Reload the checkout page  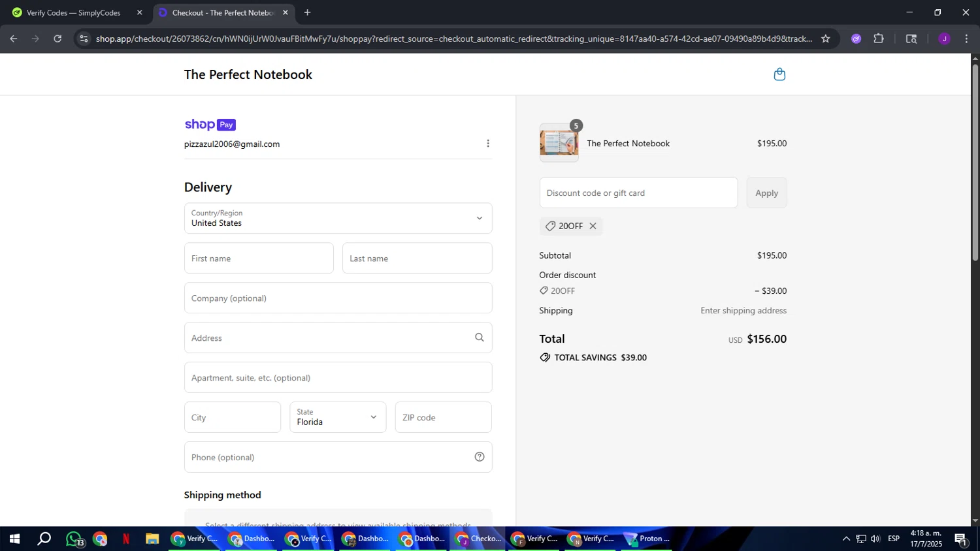coord(57,39)
